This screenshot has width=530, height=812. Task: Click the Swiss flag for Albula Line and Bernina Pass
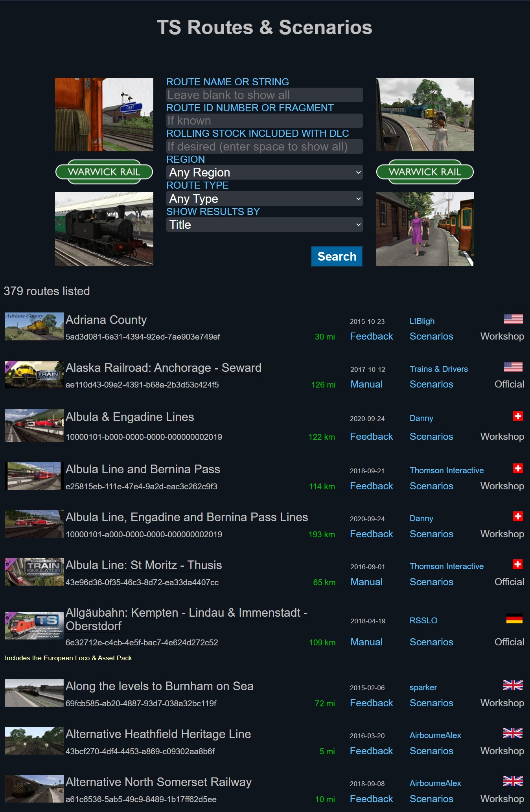(x=518, y=468)
